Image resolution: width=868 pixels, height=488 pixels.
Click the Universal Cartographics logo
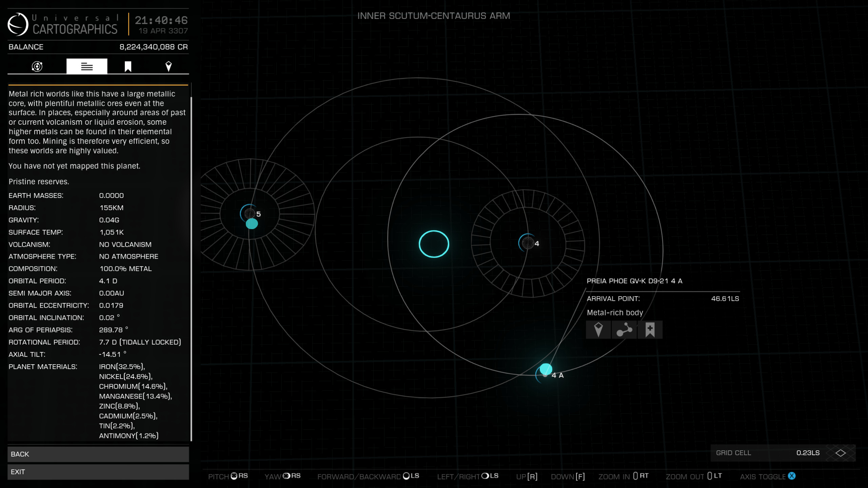click(x=18, y=24)
